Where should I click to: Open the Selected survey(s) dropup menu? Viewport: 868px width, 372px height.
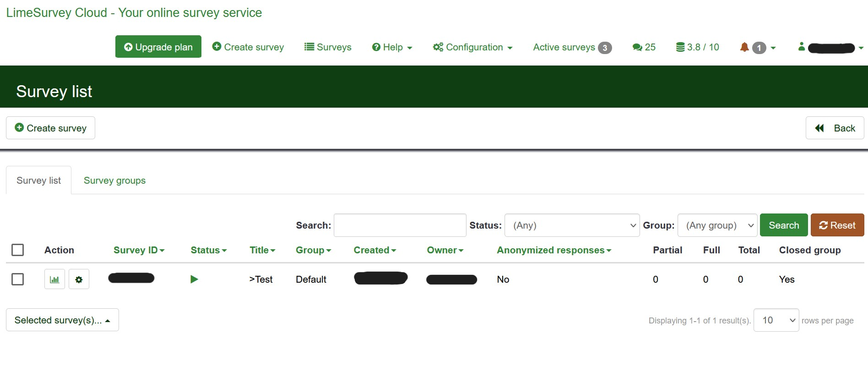pyautogui.click(x=62, y=320)
